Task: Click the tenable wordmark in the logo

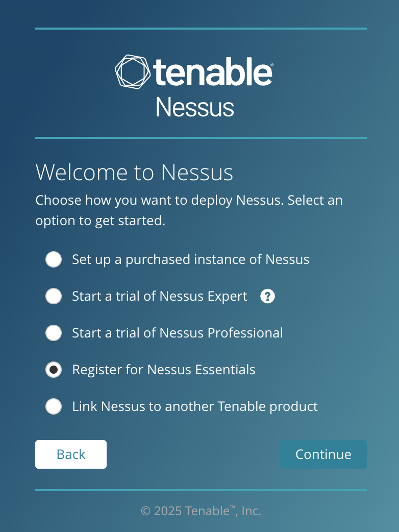Action: point(213,71)
